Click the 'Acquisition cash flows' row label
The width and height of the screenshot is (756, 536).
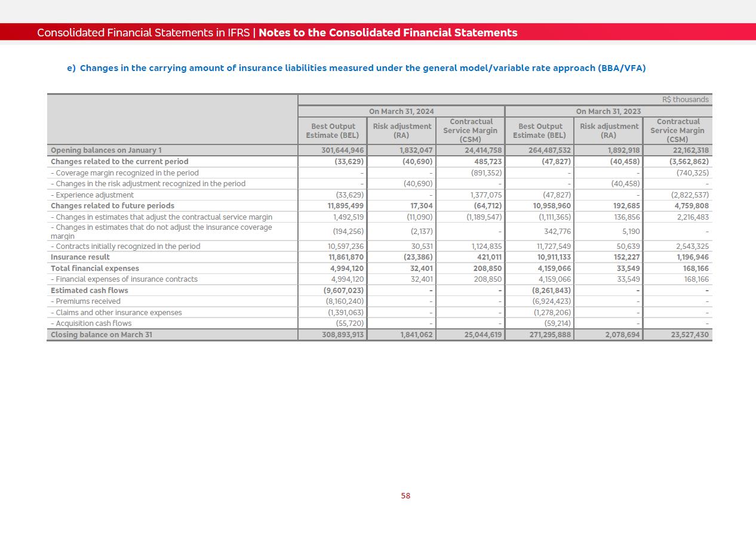point(93,324)
